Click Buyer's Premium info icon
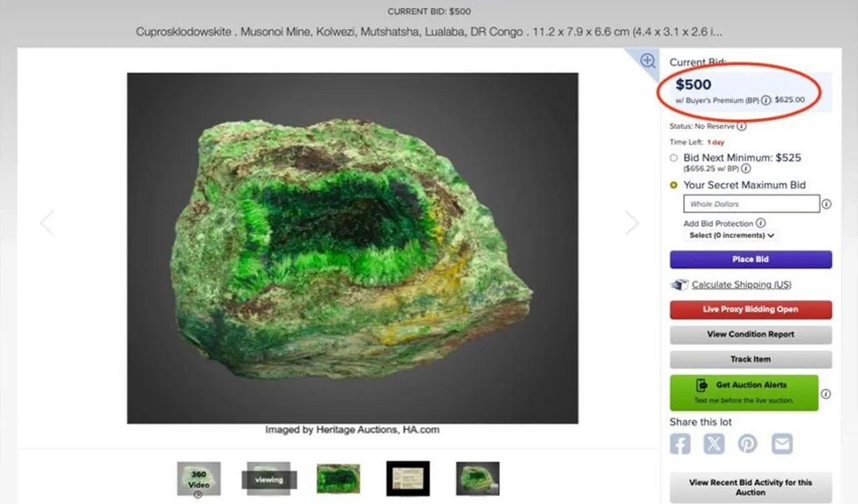Screen dimensions: 858x504 [766, 101]
